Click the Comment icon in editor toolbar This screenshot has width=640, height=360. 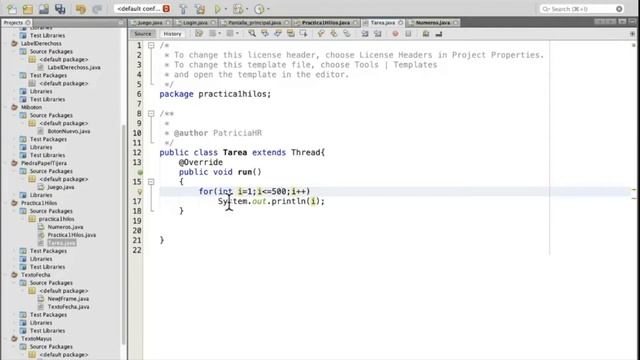(426, 34)
